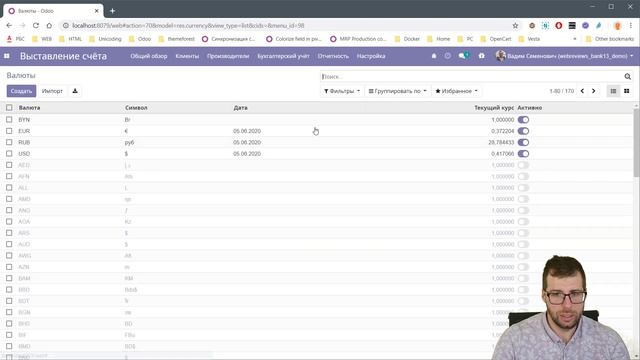Open the Odoo bookmark folder
Viewport: 640px width, 360px height.
[x=140, y=39]
